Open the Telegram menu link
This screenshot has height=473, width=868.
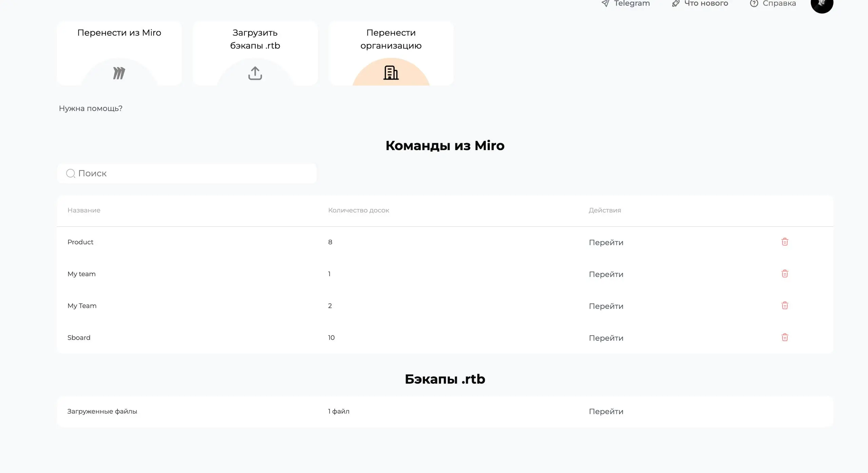[626, 3]
